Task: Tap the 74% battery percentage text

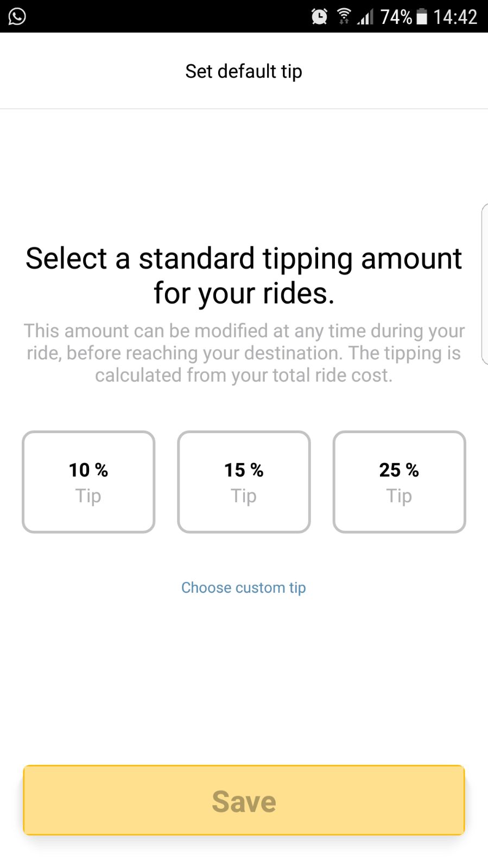Action: pyautogui.click(x=396, y=17)
